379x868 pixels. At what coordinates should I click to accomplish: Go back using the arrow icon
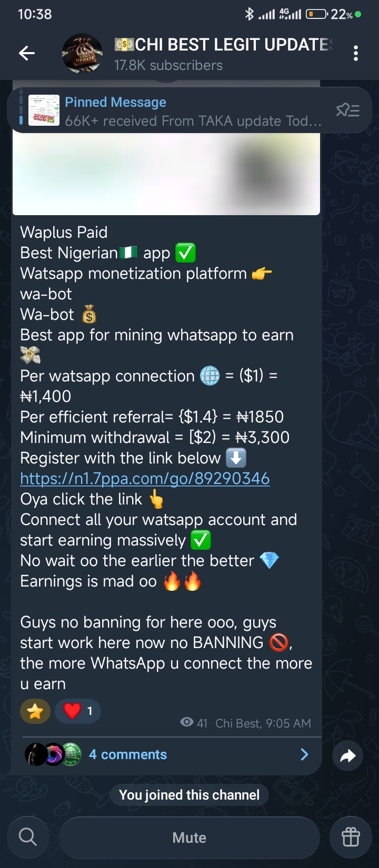pos(27,53)
